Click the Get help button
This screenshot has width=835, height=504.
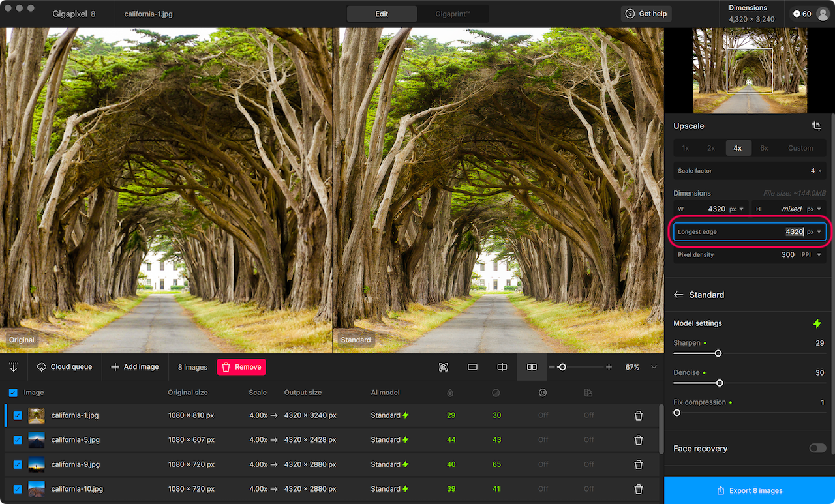[646, 14]
